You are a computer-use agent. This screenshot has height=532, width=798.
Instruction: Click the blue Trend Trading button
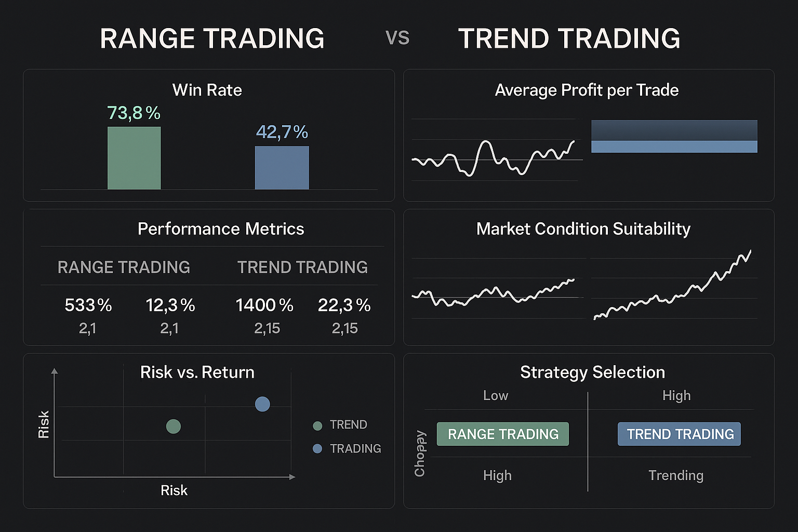click(679, 434)
